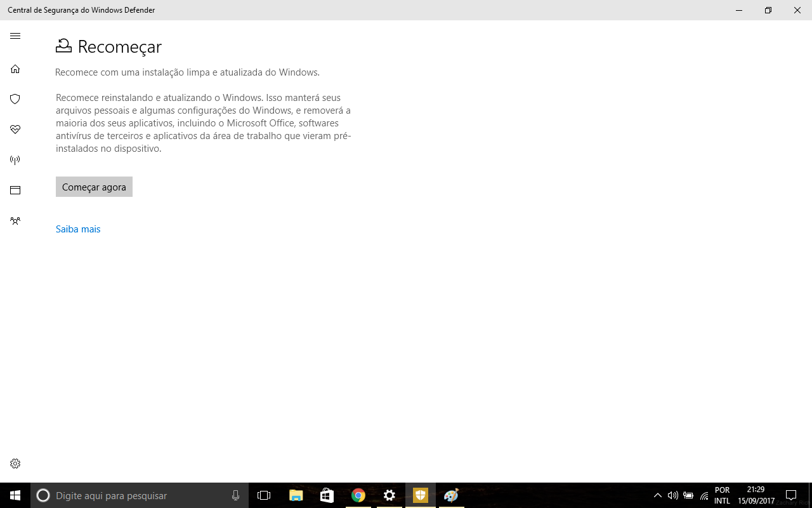
Task: Minimize the Windows Defender window
Action: click(739, 10)
